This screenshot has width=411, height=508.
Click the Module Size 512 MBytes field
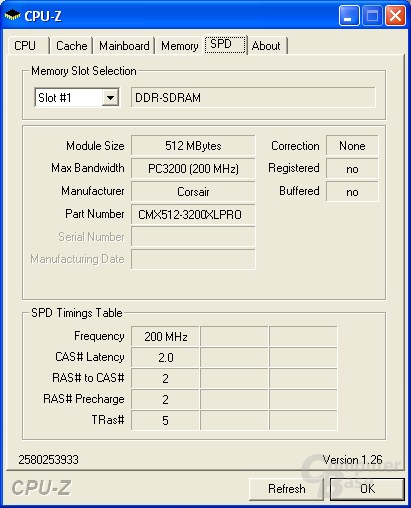[x=193, y=146]
